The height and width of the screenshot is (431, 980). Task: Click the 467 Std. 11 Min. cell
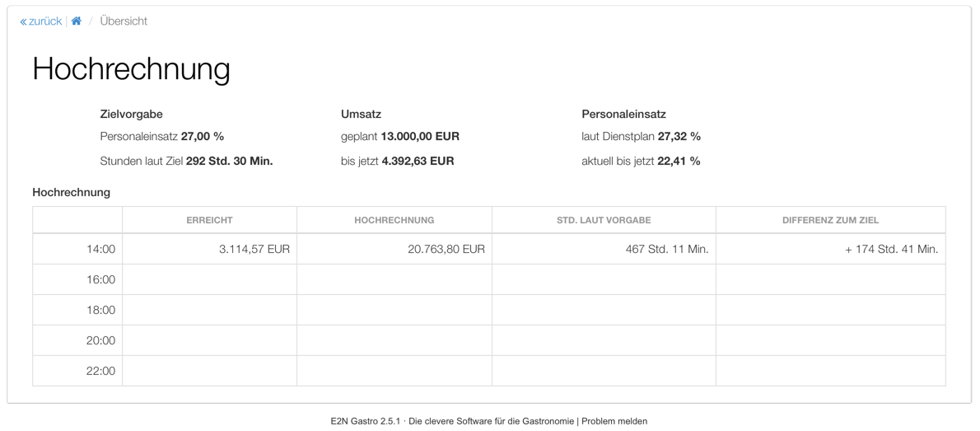[x=604, y=249]
